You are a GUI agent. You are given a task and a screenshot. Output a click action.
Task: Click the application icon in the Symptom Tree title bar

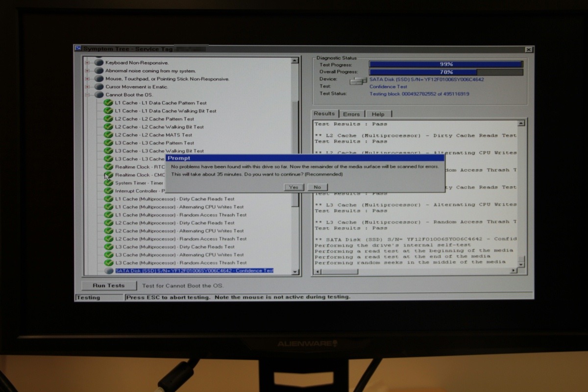pos(78,49)
